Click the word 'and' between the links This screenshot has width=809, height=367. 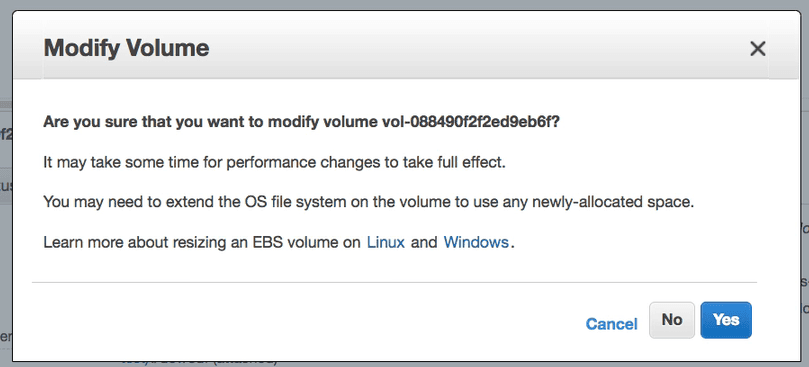click(424, 242)
